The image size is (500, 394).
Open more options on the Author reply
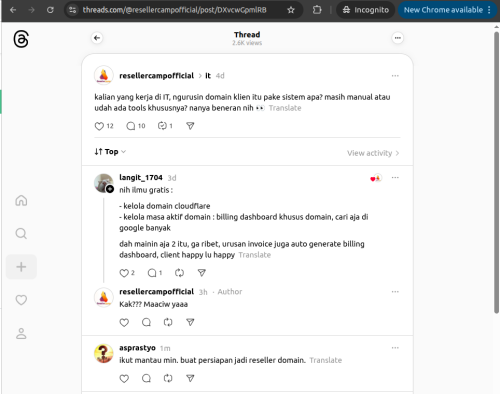[395, 292]
